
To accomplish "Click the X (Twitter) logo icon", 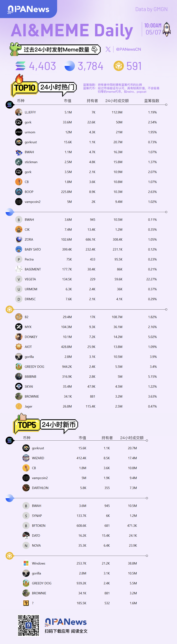I will 108,49.
